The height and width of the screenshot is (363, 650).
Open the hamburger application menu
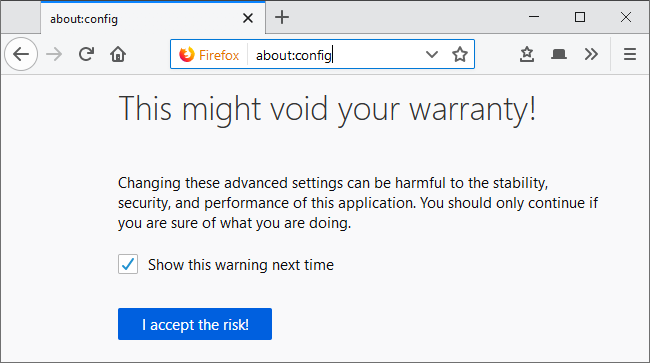(630, 54)
